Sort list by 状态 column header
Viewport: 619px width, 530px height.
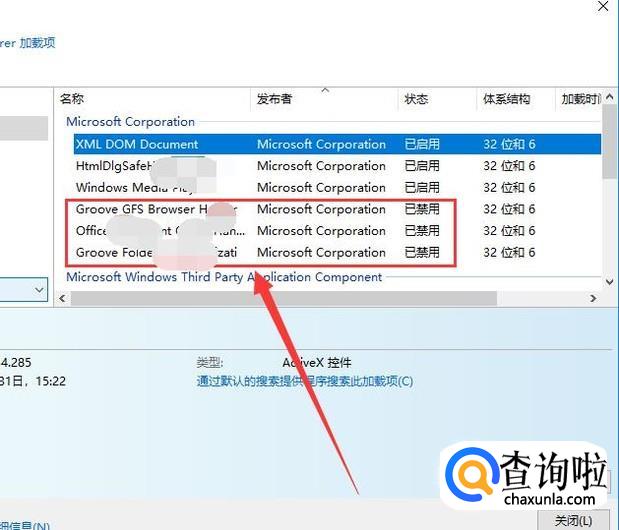pyautogui.click(x=416, y=98)
